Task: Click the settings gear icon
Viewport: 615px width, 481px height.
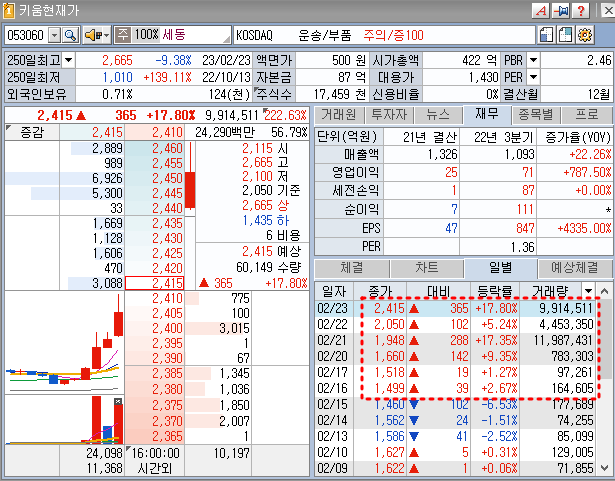Action: tap(585, 35)
